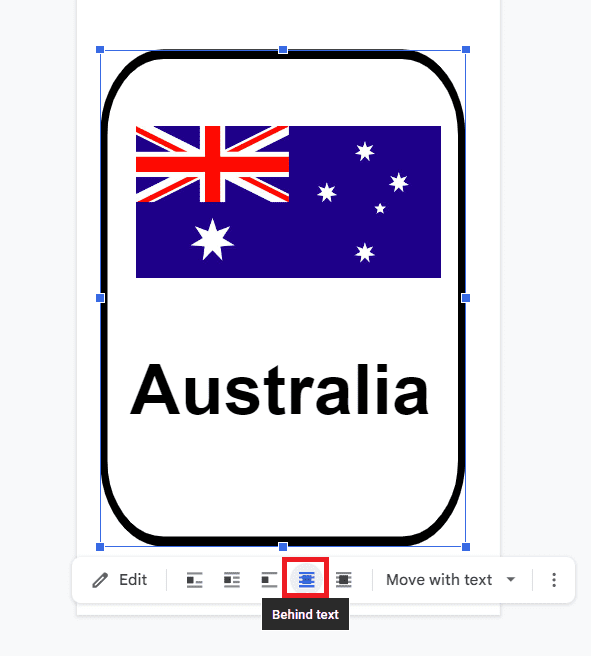Select the Break text icon
The height and width of the screenshot is (656, 591).
(x=269, y=580)
